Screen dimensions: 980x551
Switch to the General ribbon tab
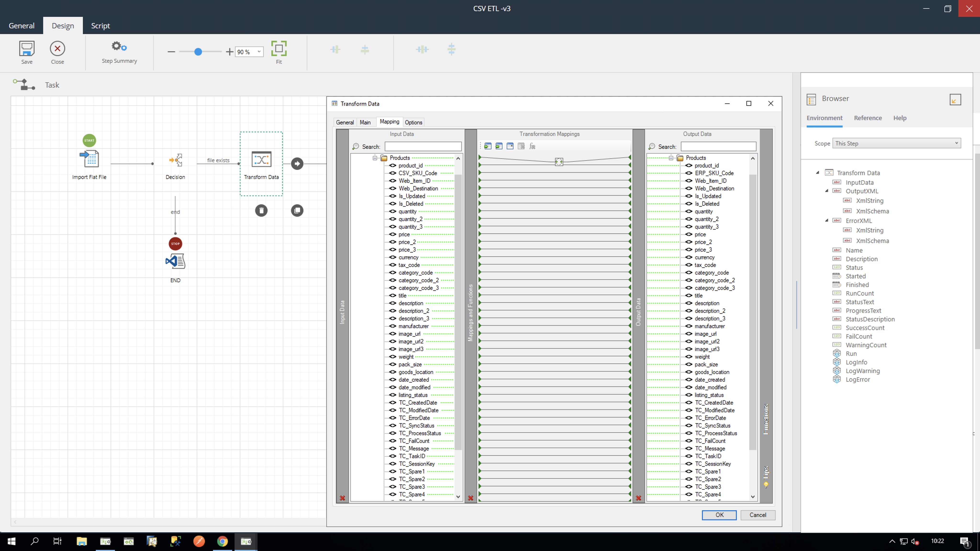click(x=21, y=26)
